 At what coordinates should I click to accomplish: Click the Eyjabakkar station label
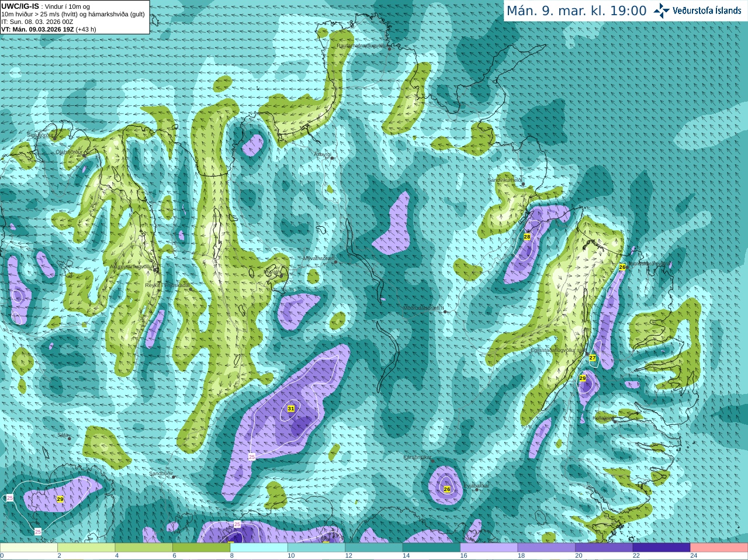476,486
